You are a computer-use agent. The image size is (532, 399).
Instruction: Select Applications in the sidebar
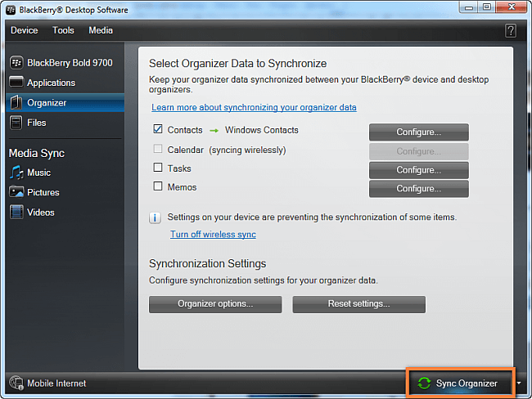pyautogui.click(x=65, y=83)
